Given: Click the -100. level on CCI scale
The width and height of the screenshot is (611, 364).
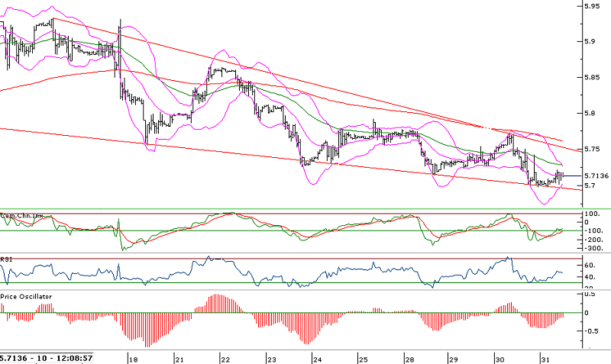Looking at the screenshot, I should pyautogui.click(x=594, y=231).
